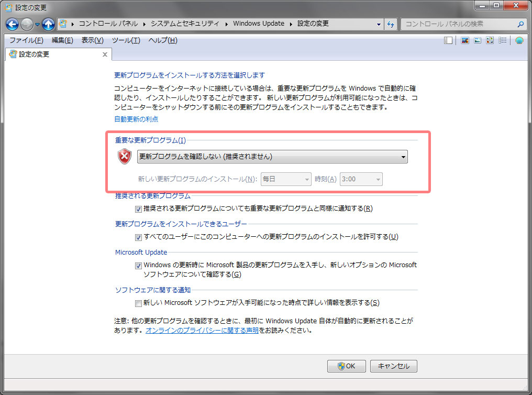Click the Back navigation arrow

click(12, 24)
